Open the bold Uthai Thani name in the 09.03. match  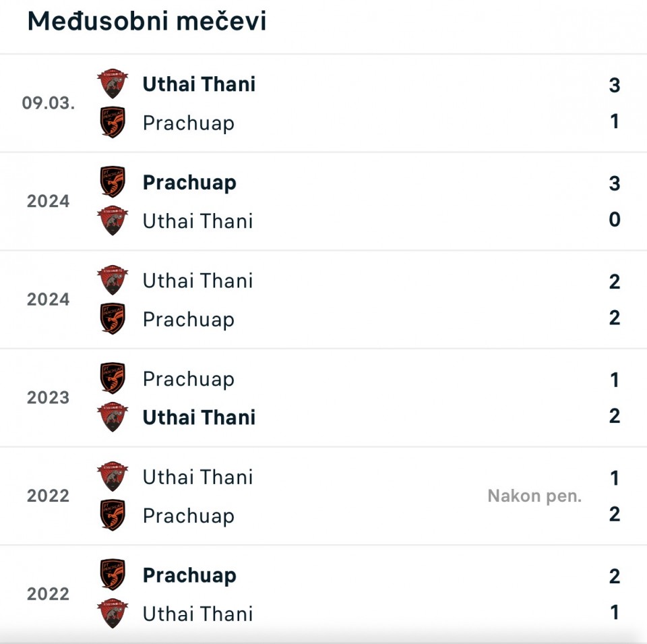coord(199,84)
